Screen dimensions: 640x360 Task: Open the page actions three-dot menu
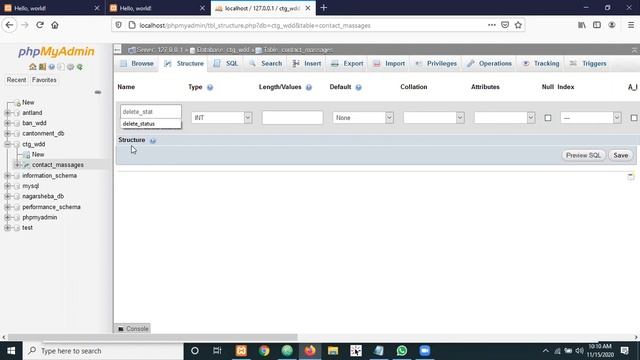tap(491, 25)
